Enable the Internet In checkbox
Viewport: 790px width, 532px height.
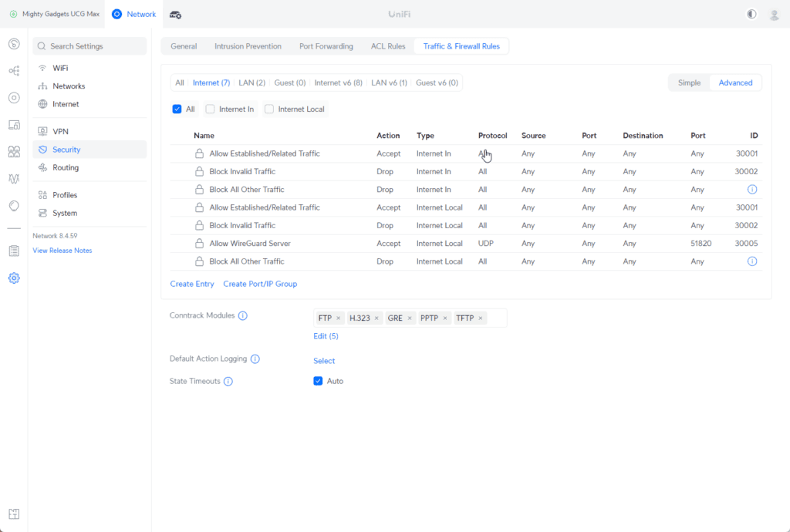210,109
